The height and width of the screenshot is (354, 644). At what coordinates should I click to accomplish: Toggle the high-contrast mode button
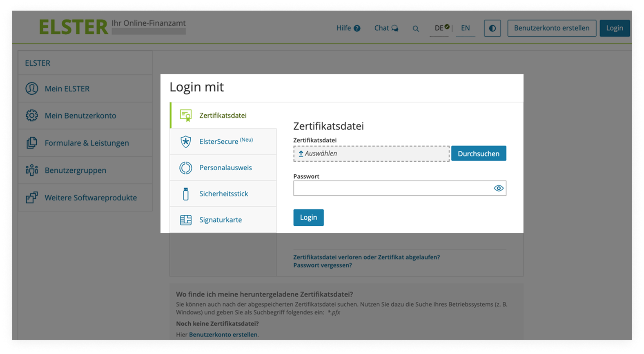pos(492,28)
